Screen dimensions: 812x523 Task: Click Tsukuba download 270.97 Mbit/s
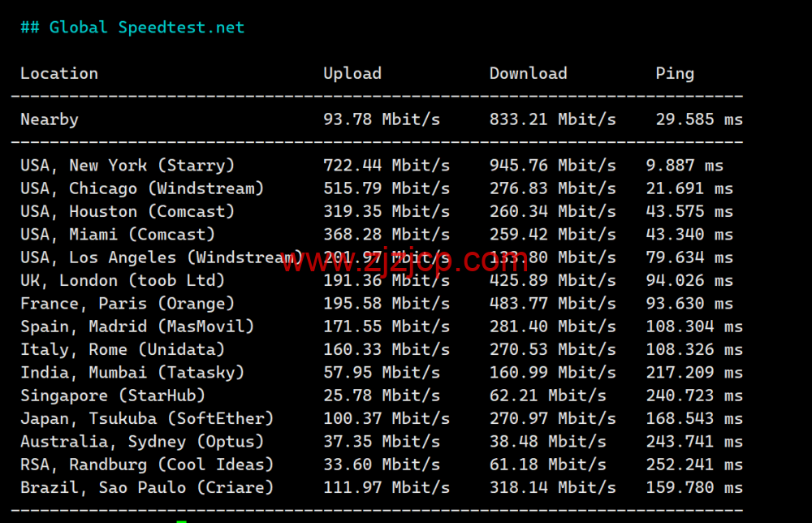click(552, 419)
